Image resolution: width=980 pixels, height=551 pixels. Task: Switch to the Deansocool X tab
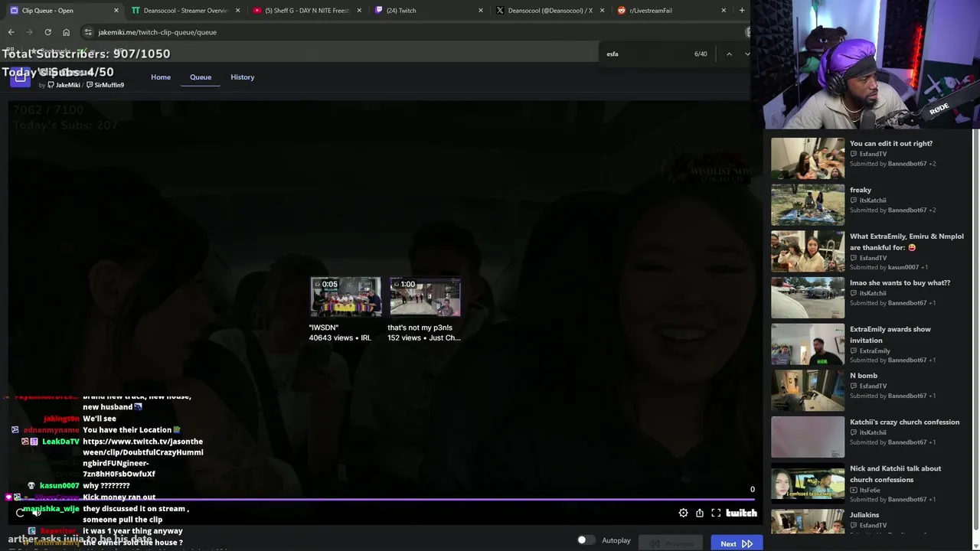(550, 11)
